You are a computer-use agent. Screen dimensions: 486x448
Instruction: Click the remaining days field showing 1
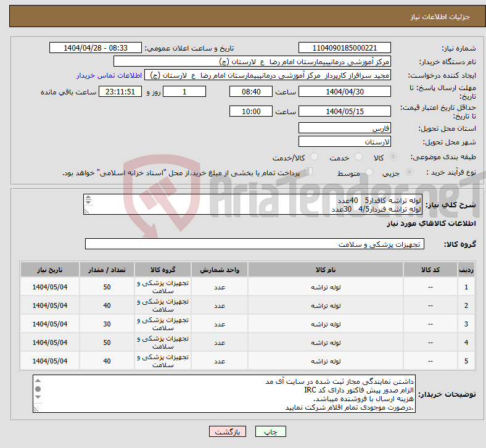pyautogui.click(x=184, y=91)
